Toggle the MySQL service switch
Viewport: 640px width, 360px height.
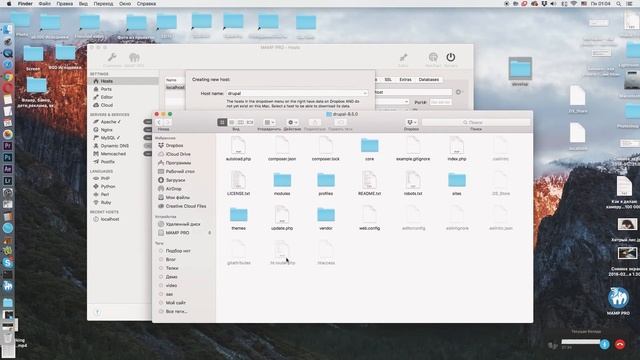click(x=148, y=138)
